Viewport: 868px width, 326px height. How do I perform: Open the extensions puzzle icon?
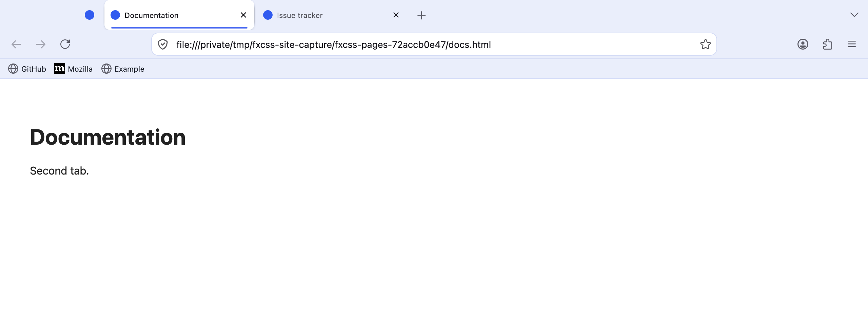click(x=827, y=44)
